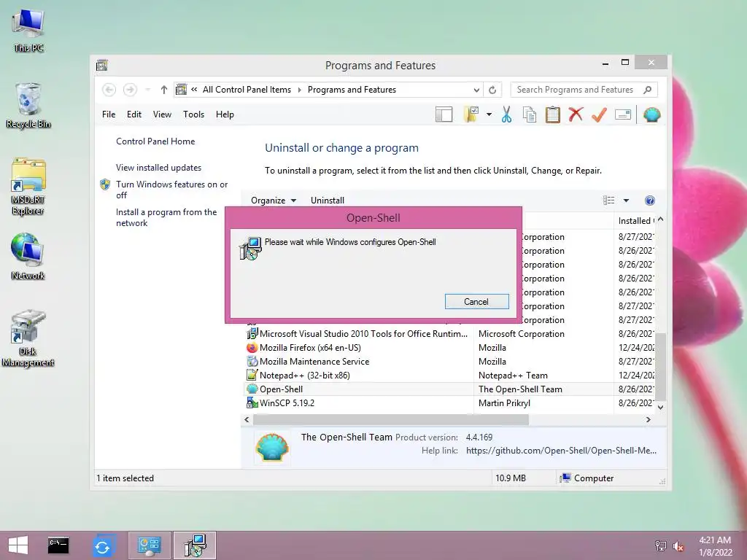Open Command Prompt from the taskbar
The width and height of the screenshot is (747, 560).
[x=58, y=545]
